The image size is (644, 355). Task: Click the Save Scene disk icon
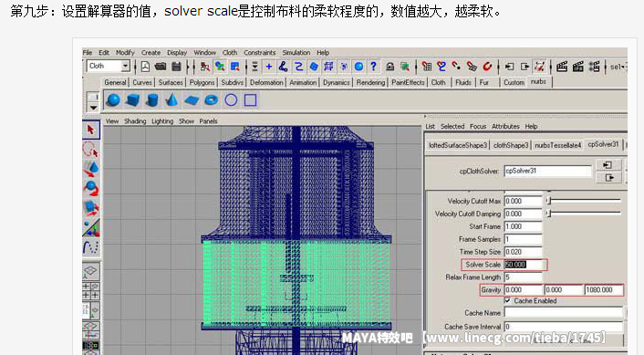tap(177, 66)
